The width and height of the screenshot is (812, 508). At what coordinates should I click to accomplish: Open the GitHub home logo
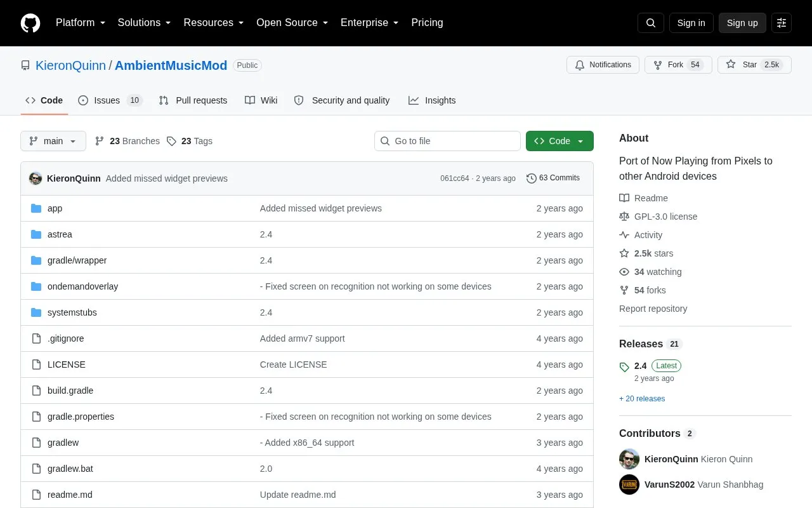30,23
